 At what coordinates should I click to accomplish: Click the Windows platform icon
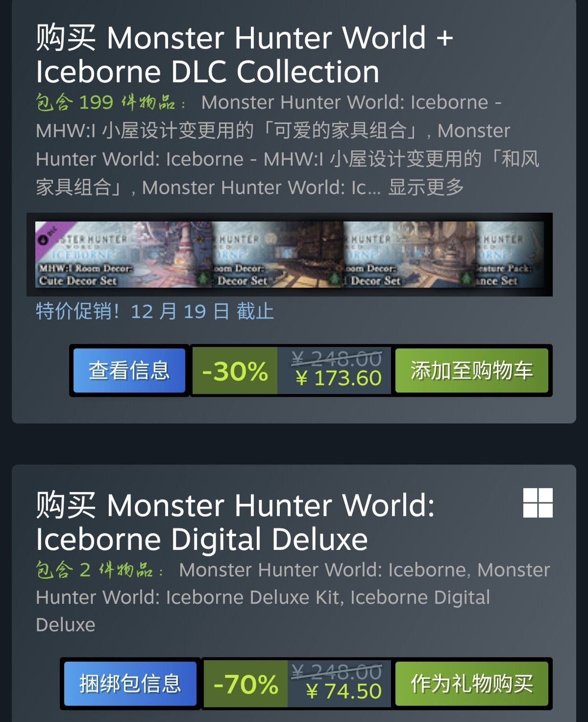pos(538,502)
